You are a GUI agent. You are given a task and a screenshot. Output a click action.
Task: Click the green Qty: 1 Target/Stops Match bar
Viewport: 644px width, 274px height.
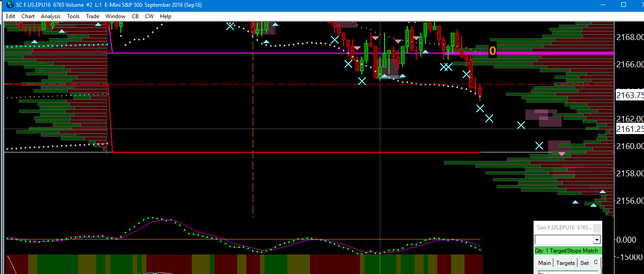coord(568,250)
